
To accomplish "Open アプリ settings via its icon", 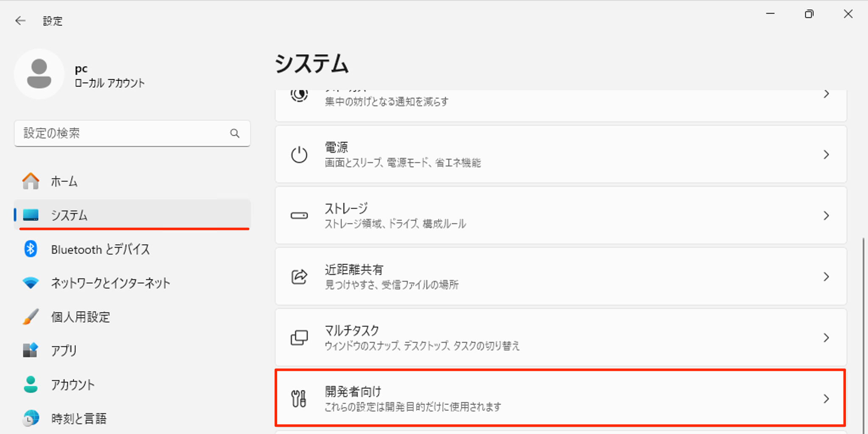I will [x=30, y=351].
